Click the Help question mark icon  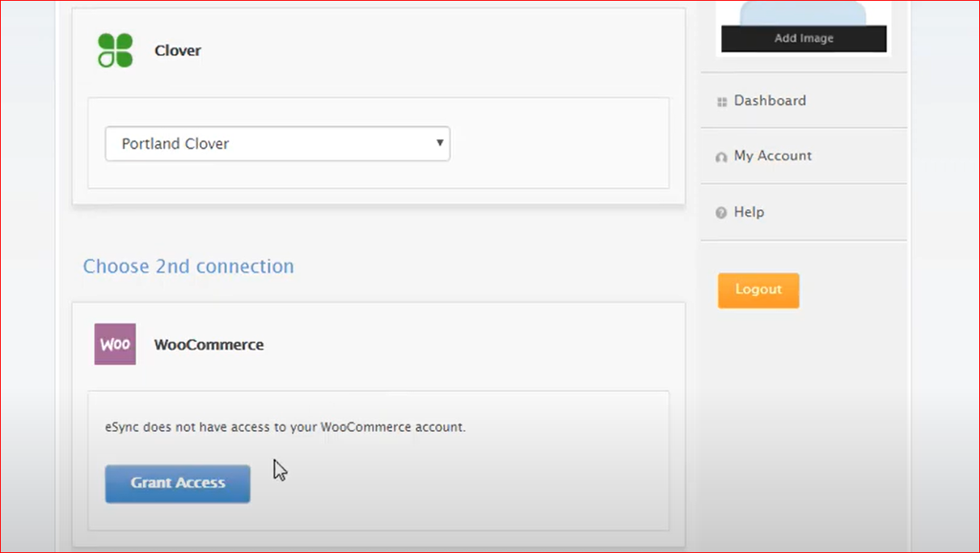721,213
